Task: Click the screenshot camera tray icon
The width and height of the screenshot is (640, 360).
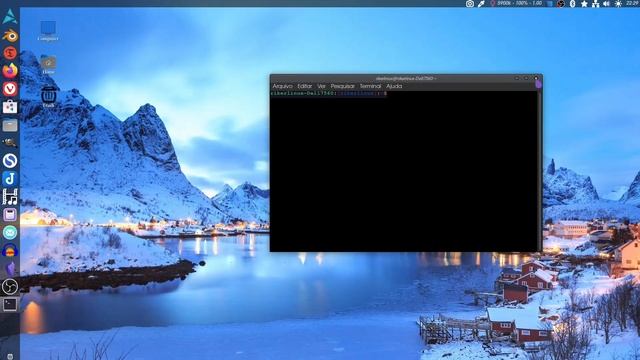Action: click(x=470, y=4)
